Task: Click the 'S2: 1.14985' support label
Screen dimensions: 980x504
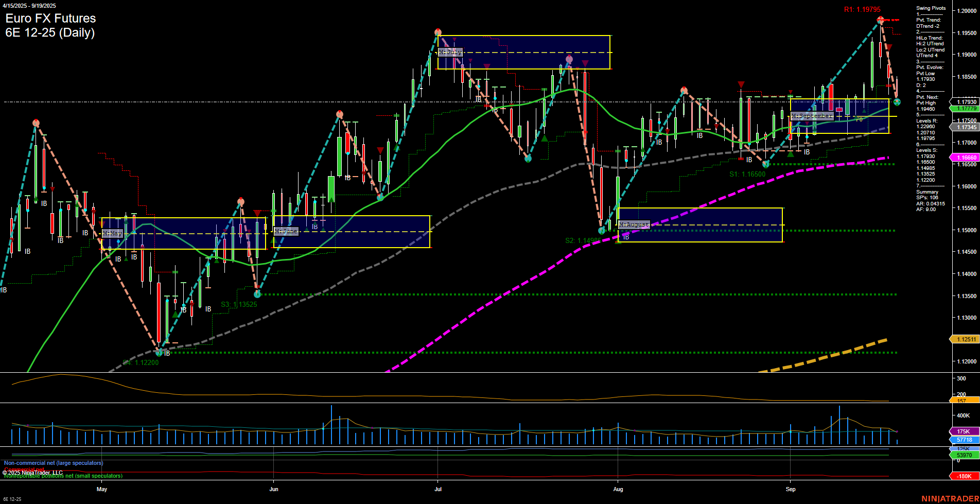Action: pyautogui.click(x=583, y=241)
